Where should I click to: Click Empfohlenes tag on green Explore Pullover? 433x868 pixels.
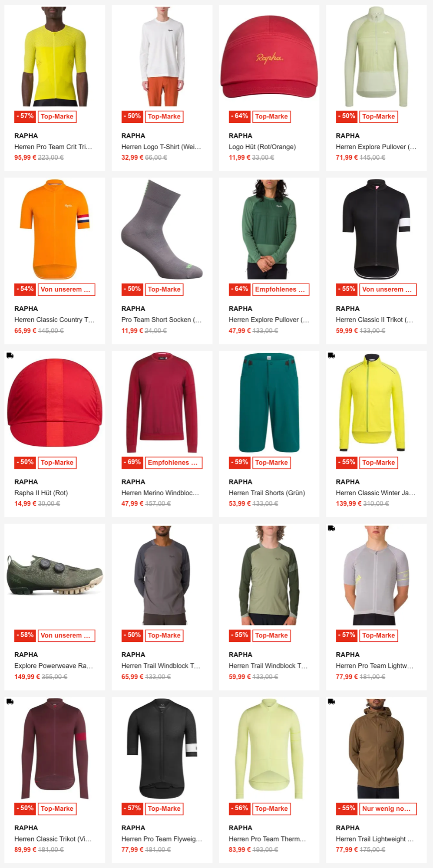pyautogui.click(x=281, y=289)
